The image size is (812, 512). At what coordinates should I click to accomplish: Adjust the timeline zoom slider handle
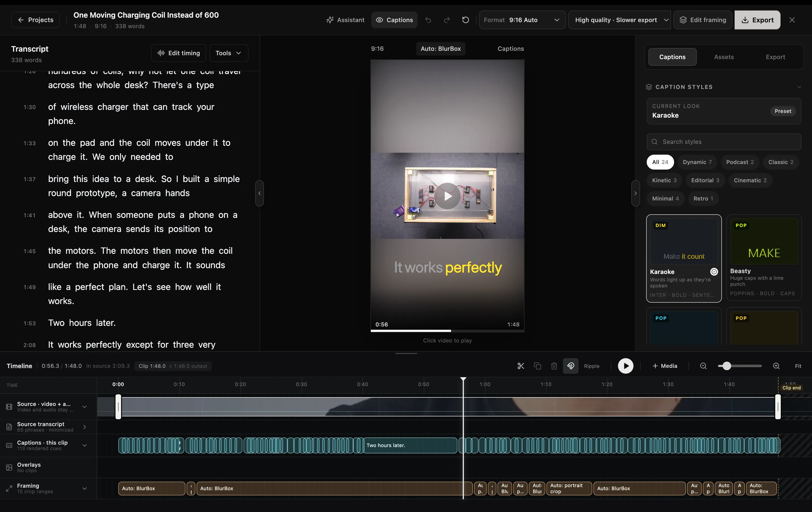pos(726,366)
